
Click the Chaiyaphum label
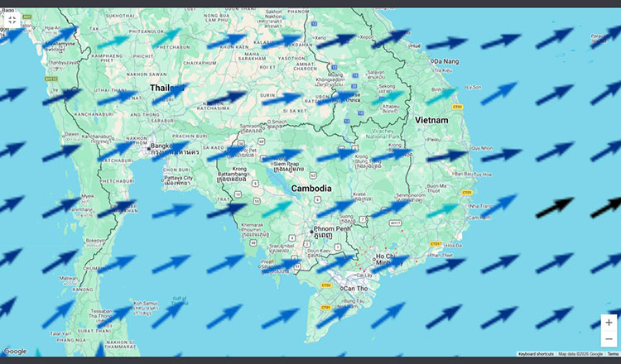(200, 63)
